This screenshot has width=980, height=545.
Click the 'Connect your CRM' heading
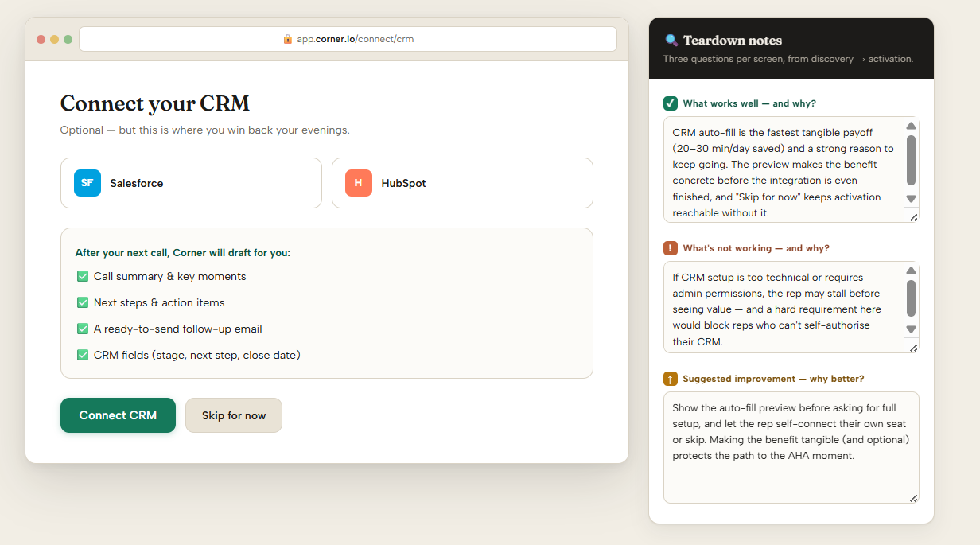pos(155,103)
